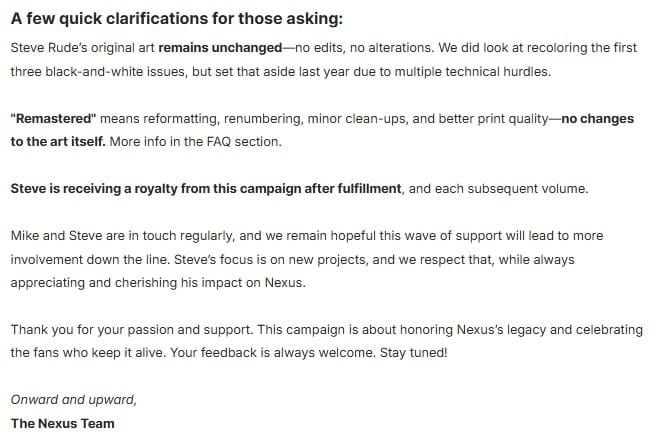This screenshot has width=665, height=442.
Task: Click the sentence starting 'Mike and Steve'
Action: [307, 235]
